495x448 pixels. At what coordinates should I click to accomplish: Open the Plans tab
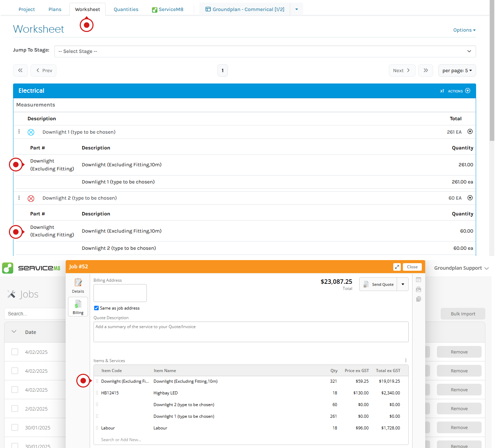tap(55, 9)
